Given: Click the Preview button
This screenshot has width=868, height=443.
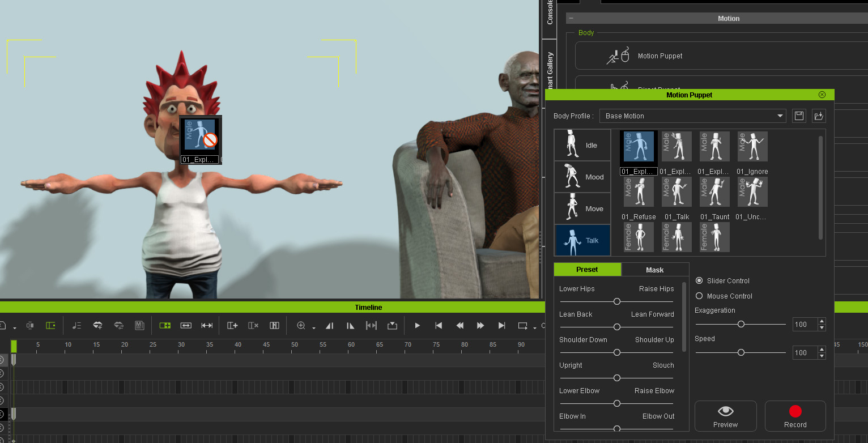Looking at the screenshot, I should click(726, 416).
